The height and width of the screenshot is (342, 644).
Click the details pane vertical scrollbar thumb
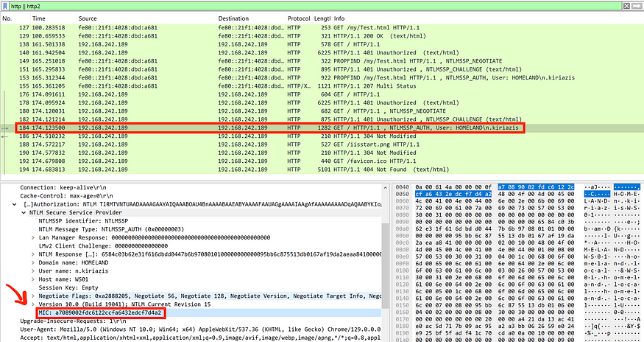(385, 265)
